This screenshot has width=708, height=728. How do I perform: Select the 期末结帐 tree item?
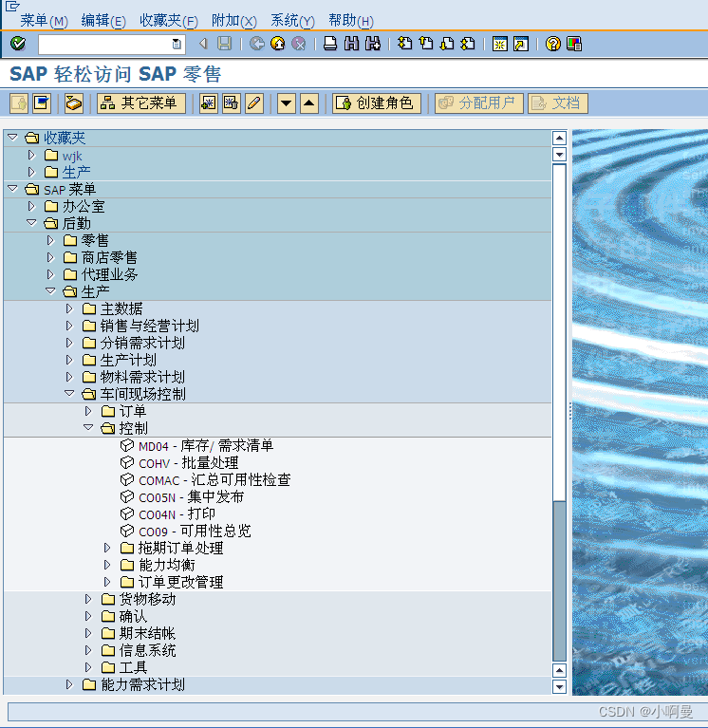(147, 633)
